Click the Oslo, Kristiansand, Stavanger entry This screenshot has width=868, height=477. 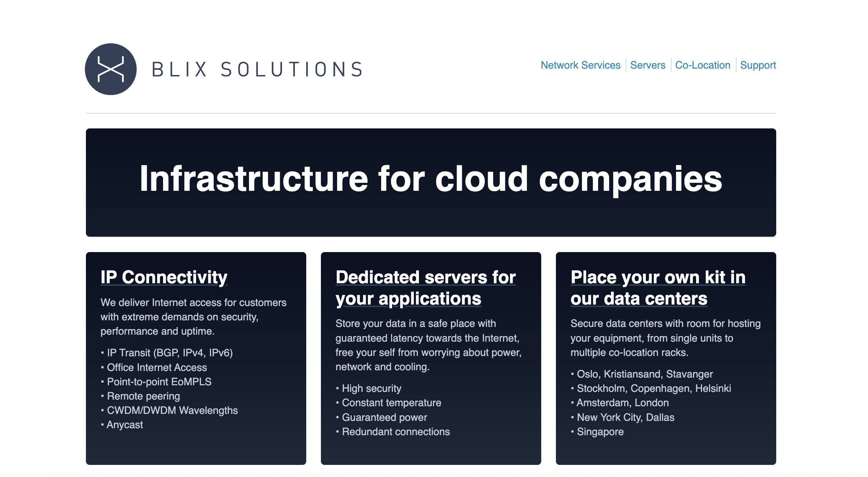click(644, 374)
